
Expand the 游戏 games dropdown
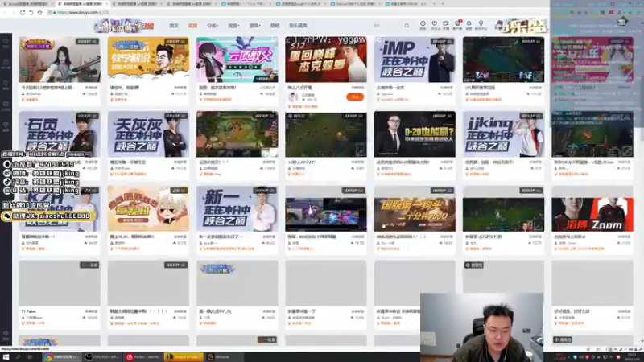254,26
